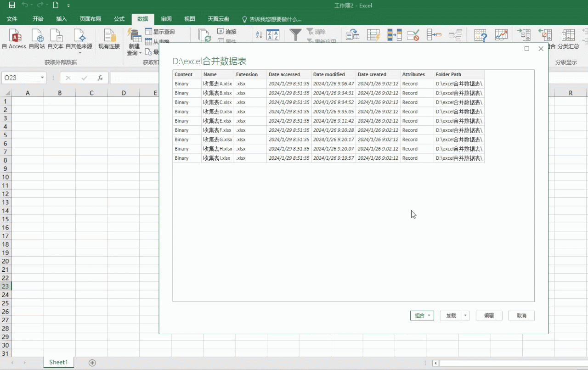
Task: Click the forecast sheet icon
Action: coord(501,35)
